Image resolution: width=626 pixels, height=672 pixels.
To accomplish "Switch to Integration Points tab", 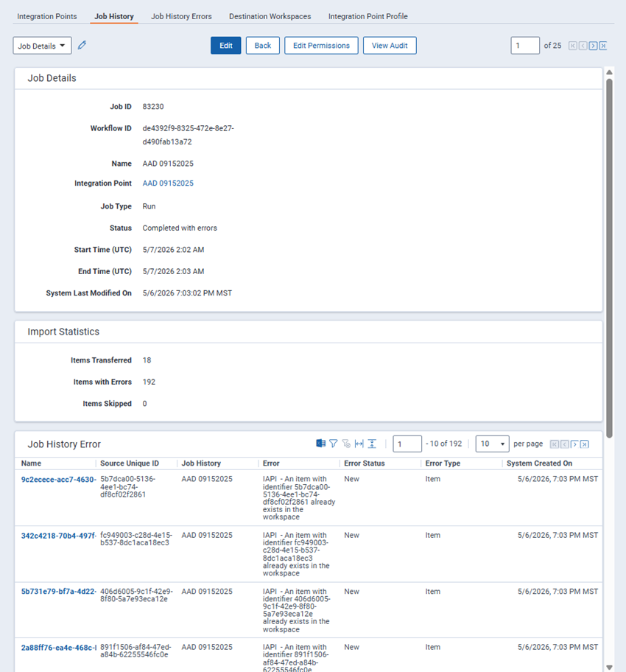I will coord(47,16).
